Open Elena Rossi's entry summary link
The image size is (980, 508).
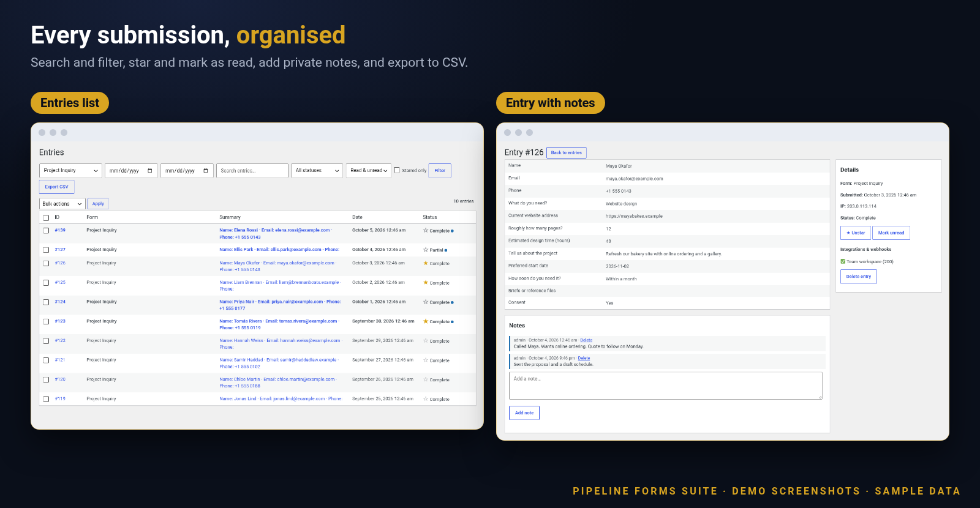[276, 234]
